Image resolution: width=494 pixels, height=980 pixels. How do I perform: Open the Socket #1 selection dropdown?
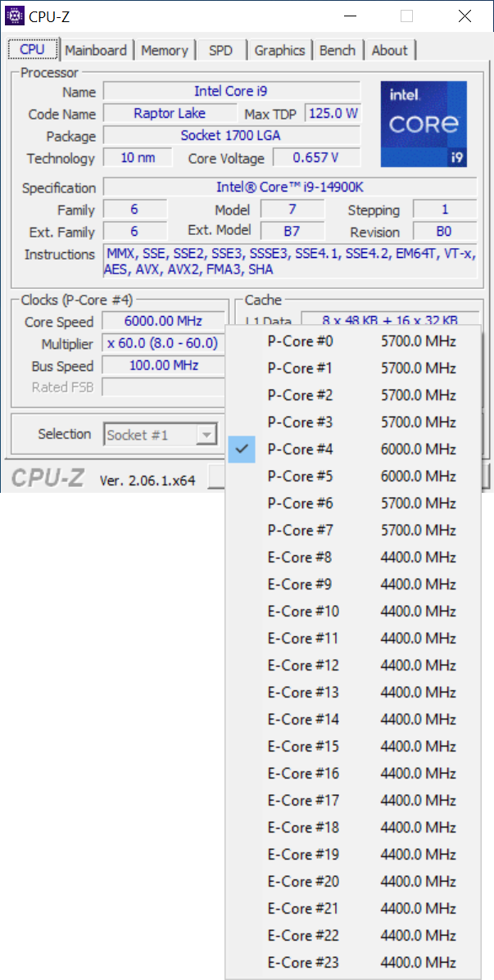click(161, 435)
